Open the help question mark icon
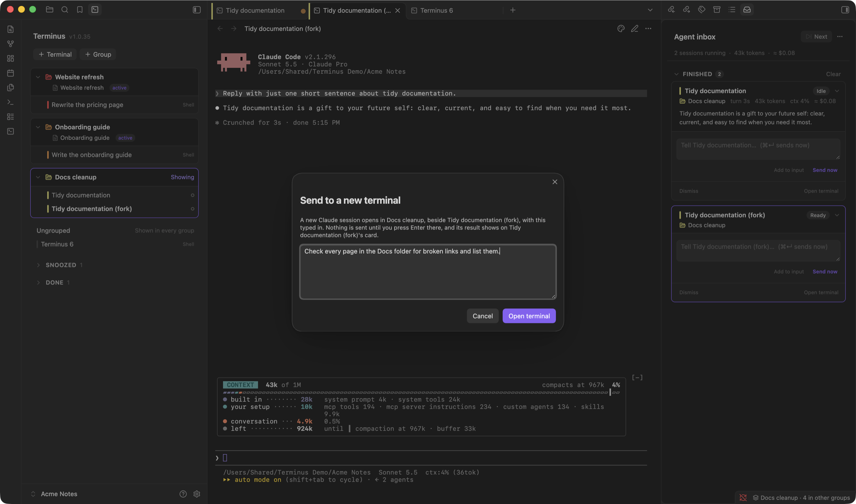This screenshot has height=504, width=856. pos(183,494)
